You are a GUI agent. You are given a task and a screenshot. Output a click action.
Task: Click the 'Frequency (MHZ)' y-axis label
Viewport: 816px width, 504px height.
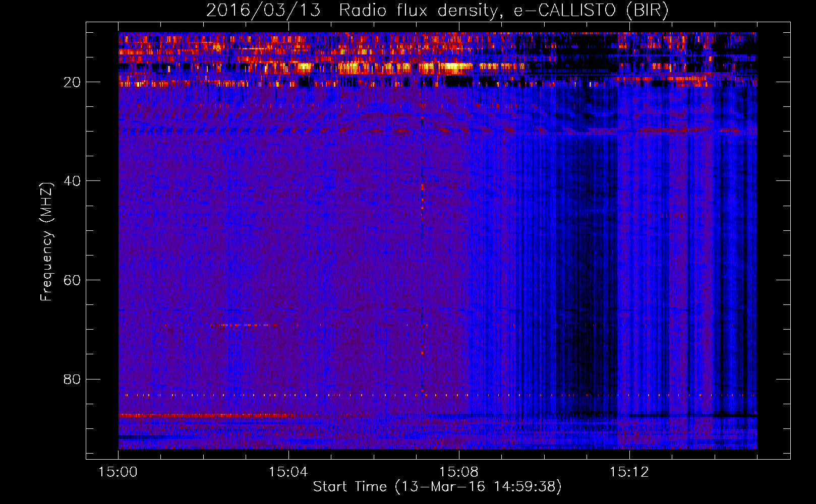coord(46,242)
